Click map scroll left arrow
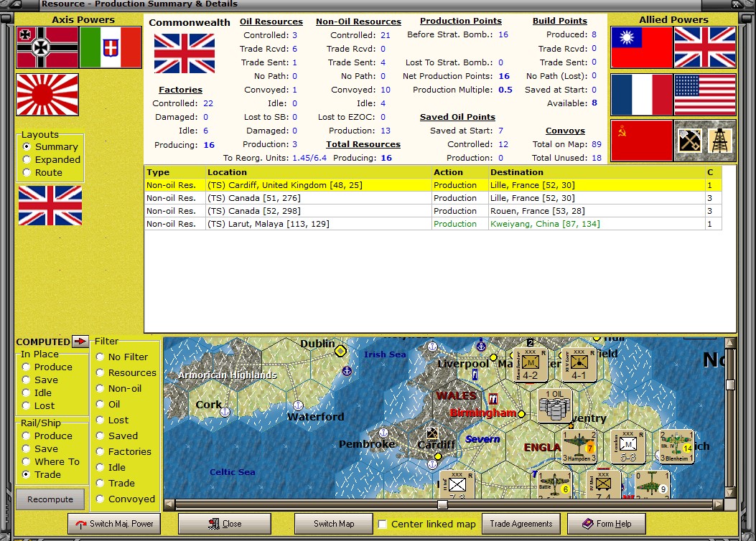The width and height of the screenshot is (756, 541). click(x=169, y=504)
